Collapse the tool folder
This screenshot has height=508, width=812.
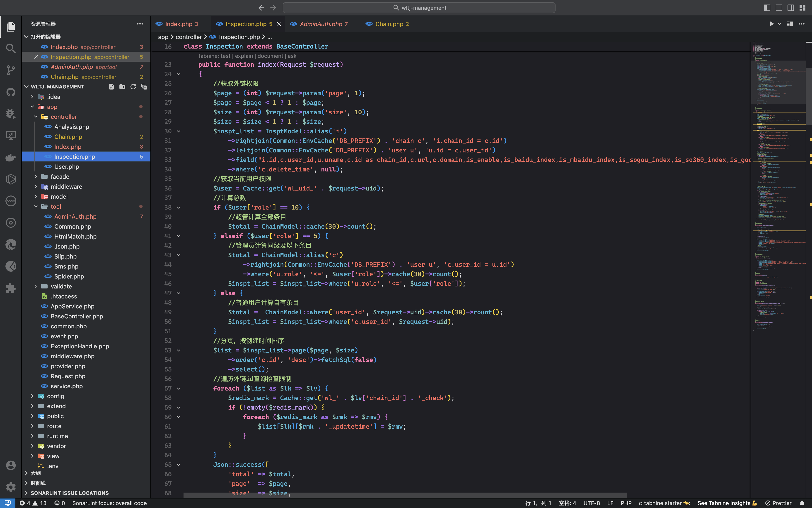36,207
